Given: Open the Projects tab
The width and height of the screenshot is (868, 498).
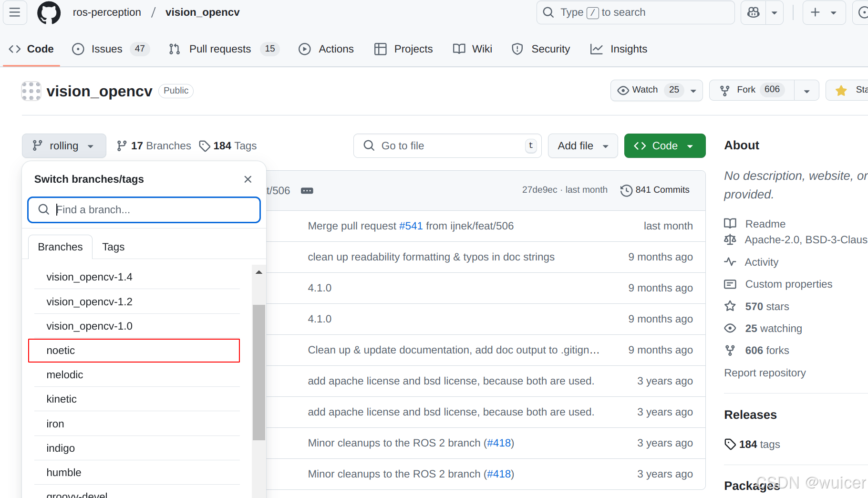Looking at the screenshot, I should coord(403,49).
